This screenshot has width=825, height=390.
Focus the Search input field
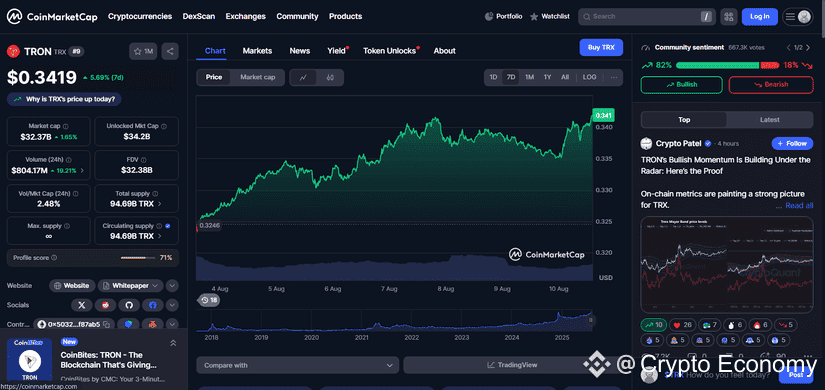(x=646, y=16)
